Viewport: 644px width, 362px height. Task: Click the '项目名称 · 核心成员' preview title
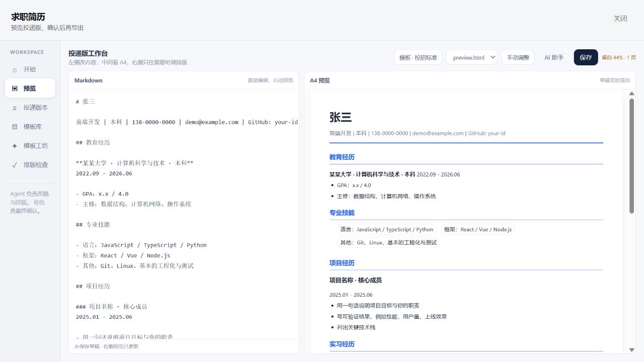pyautogui.click(x=356, y=280)
